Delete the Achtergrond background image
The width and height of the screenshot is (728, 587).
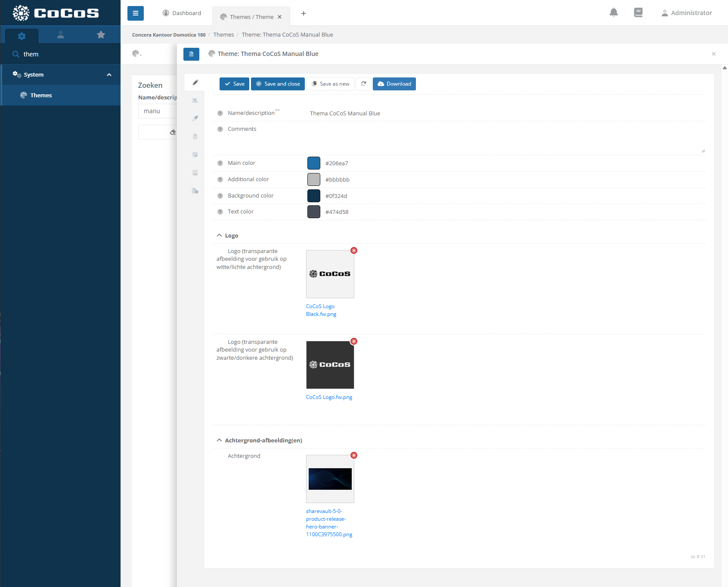pos(354,455)
